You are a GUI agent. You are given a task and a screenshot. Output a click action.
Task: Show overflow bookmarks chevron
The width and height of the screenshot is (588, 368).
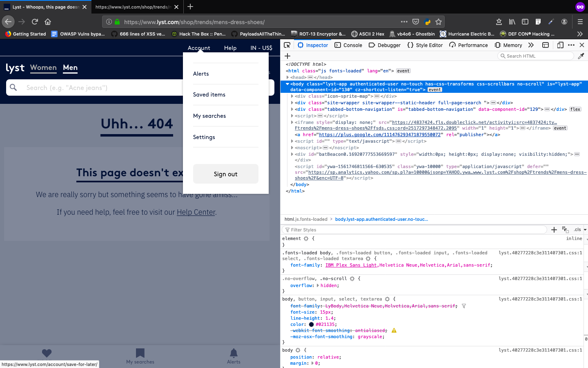(x=580, y=34)
